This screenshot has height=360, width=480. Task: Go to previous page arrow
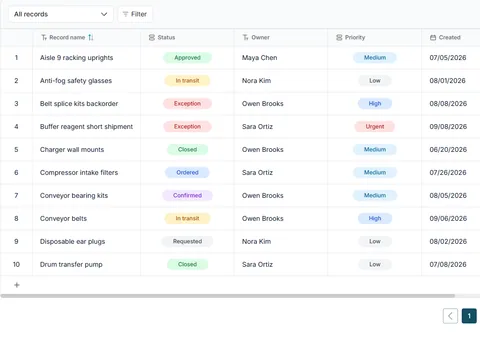[x=450, y=316]
